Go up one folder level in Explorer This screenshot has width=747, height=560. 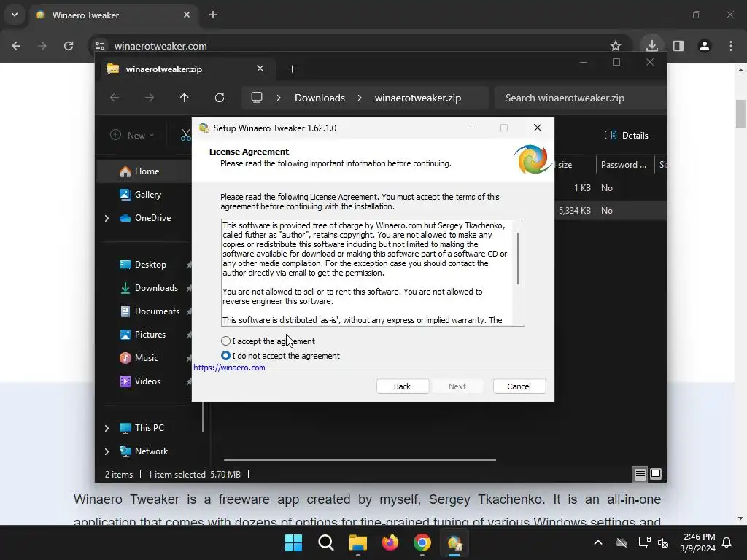(x=185, y=98)
